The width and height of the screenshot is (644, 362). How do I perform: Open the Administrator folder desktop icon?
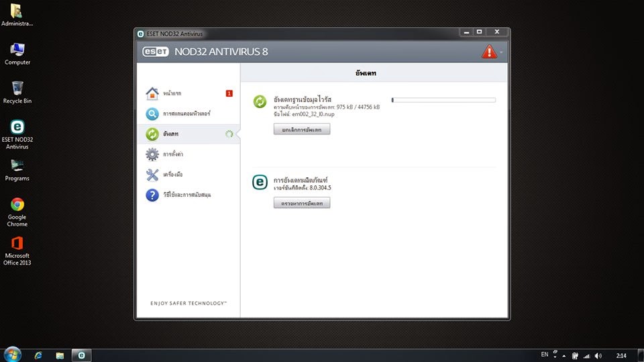click(17, 15)
